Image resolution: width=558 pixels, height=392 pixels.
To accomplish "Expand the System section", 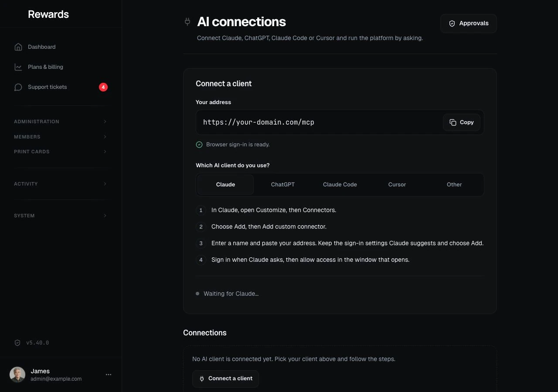I will point(61,216).
